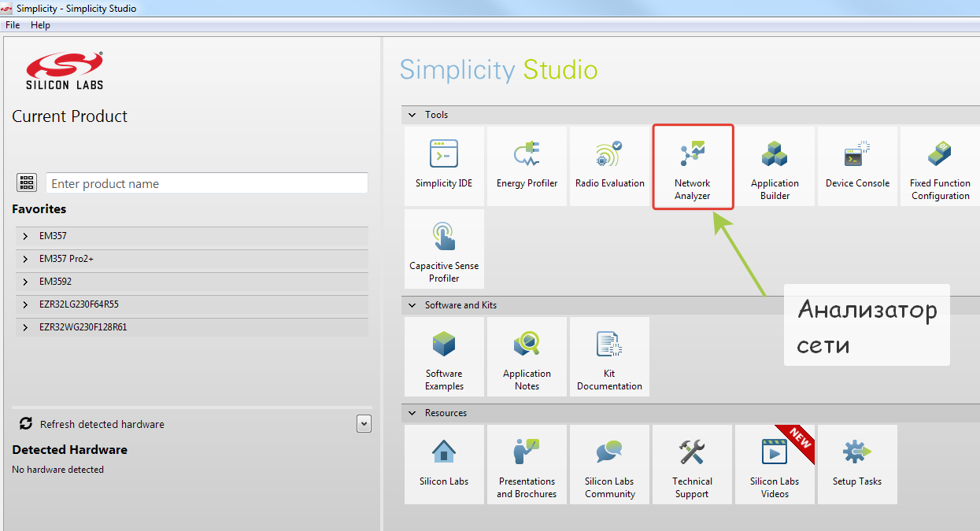
Task: Open the Technical Support tile
Action: [x=692, y=465]
